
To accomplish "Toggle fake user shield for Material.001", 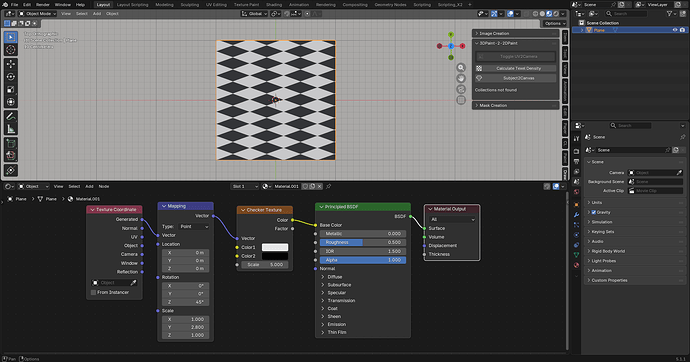I will pyautogui.click(x=305, y=186).
